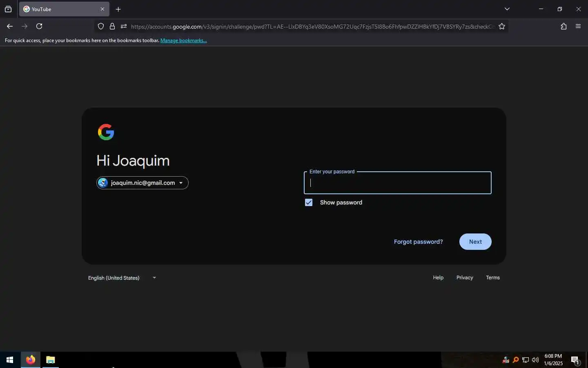Click the Next button
Image resolution: width=588 pixels, height=368 pixels.
coord(475,242)
